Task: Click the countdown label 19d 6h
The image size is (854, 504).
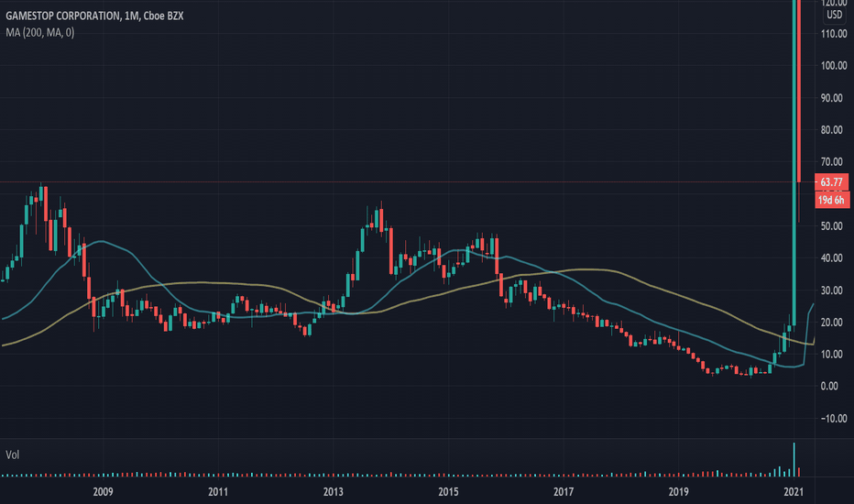Action: pos(832,200)
